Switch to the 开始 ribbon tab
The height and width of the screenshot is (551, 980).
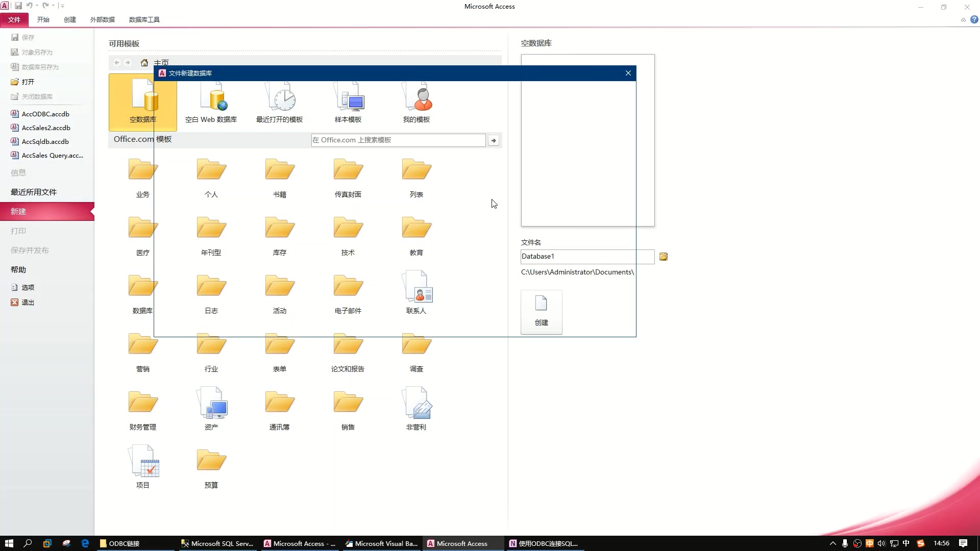[43, 19]
